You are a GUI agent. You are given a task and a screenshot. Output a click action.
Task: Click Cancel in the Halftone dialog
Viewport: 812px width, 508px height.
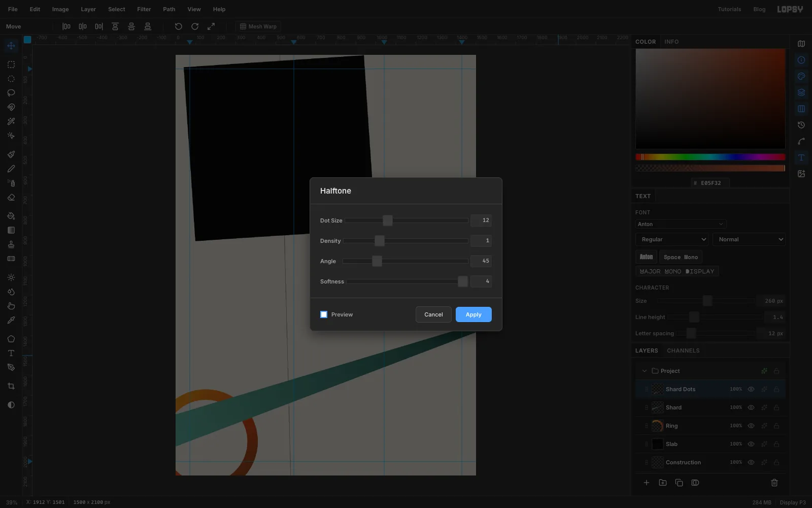[x=433, y=314]
